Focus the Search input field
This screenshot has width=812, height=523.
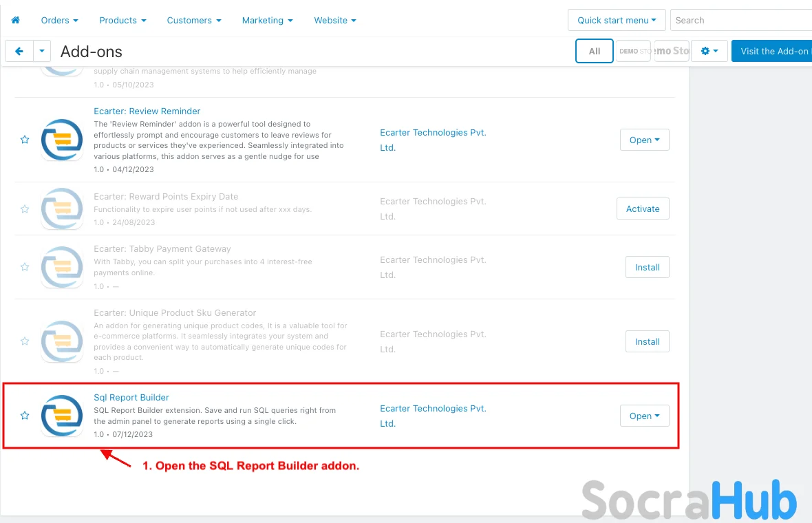click(x=741, y=20)
